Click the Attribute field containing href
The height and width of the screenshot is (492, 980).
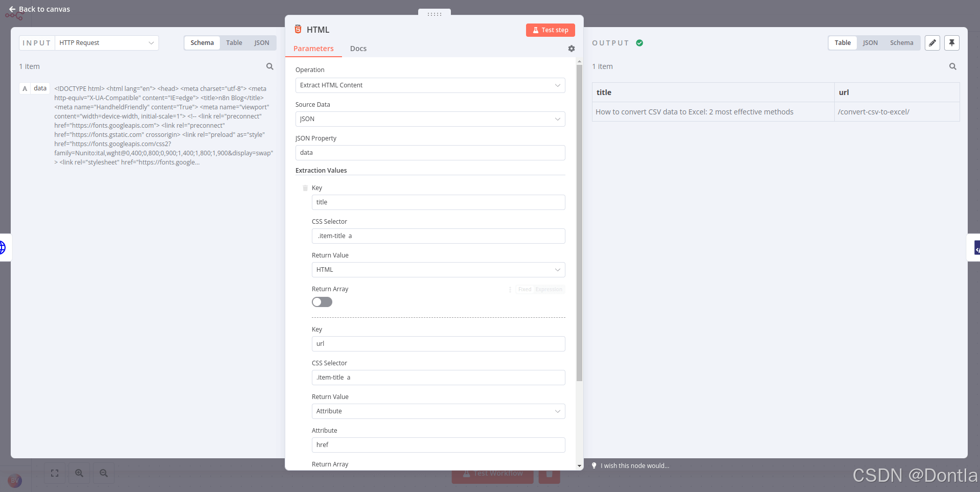(x=439, y=445)
